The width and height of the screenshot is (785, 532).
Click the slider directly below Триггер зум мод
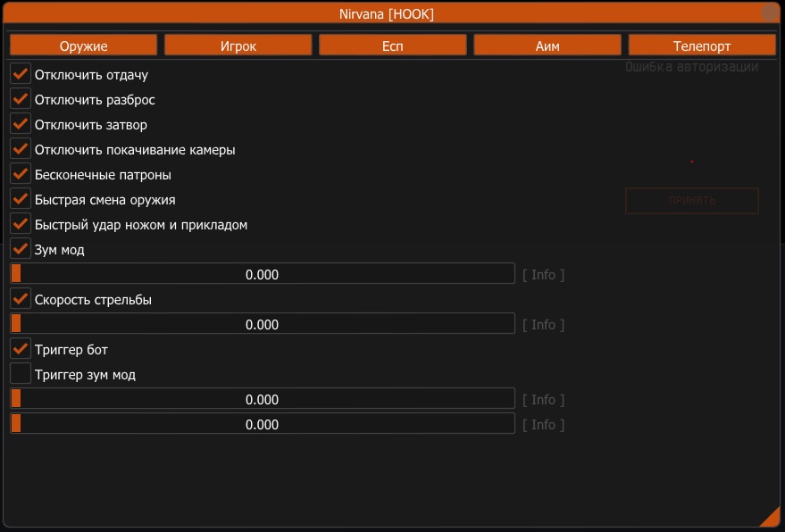(263, 399)
